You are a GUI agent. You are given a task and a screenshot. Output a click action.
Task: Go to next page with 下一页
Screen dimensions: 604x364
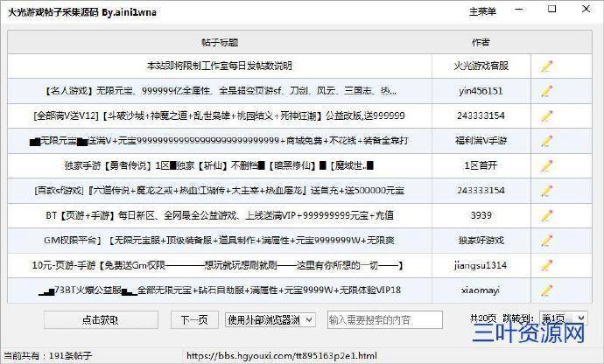click(x=194, y=319)
